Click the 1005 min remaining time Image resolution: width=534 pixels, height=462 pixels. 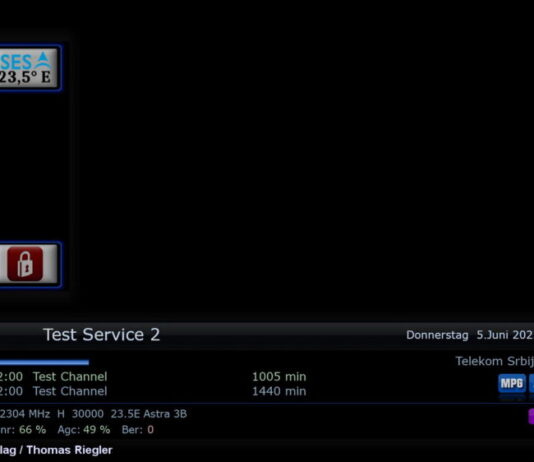point(279,377)
